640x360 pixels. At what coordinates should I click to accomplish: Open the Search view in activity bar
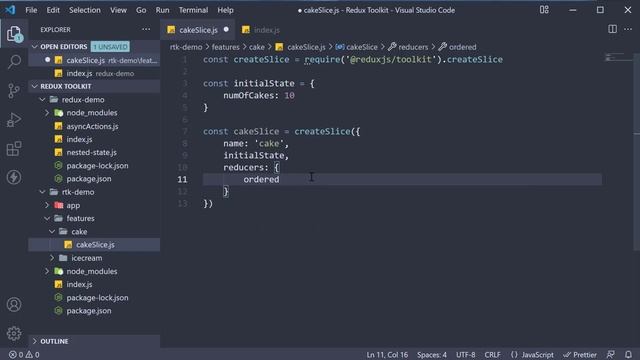coord(14,62)
